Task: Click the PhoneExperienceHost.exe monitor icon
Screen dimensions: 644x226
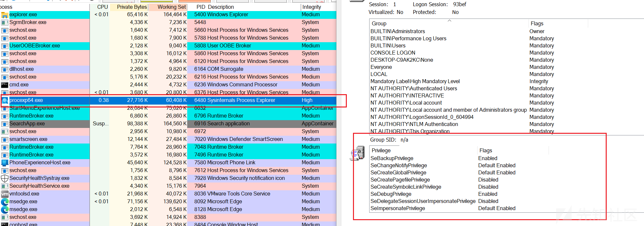Action: (5, 163)
